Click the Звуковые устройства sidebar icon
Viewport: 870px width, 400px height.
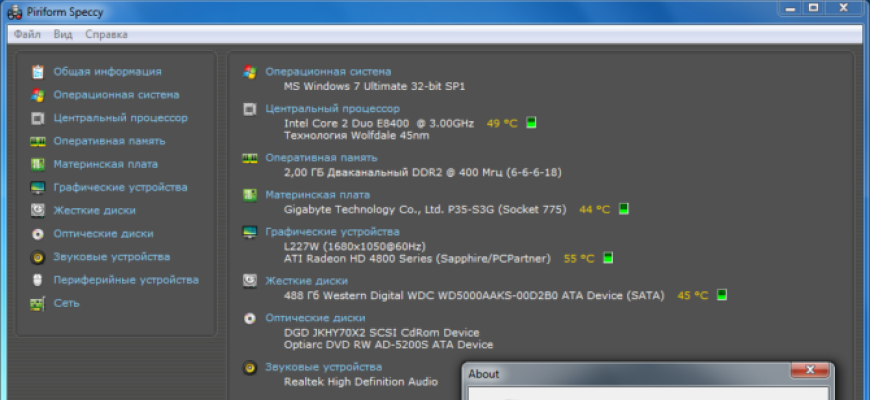[37, 257]
